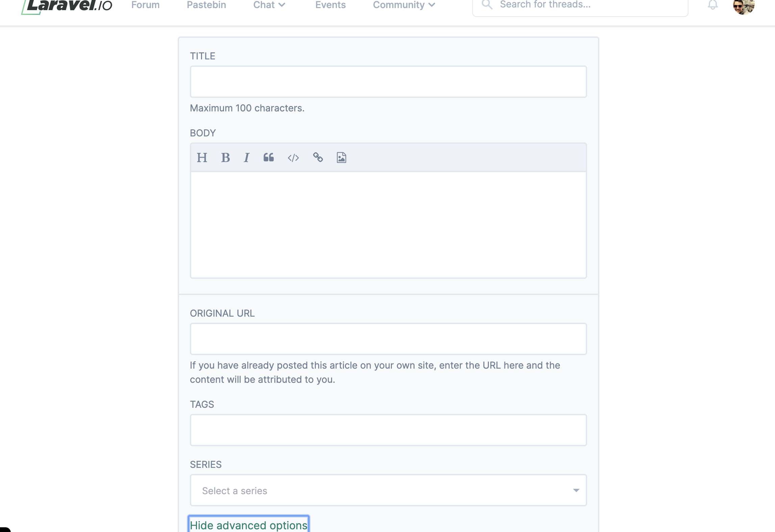Open the Events navigation link

coord(330,5)
